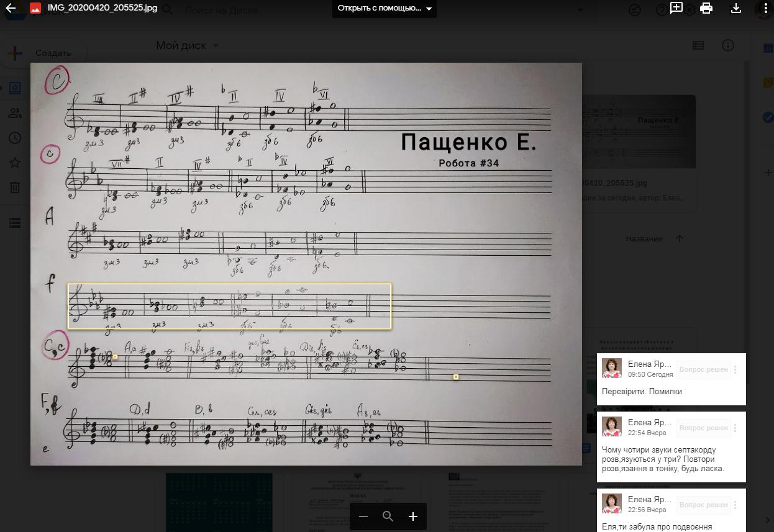
Task: Click the back arrow to close preview
Action: 10,9
